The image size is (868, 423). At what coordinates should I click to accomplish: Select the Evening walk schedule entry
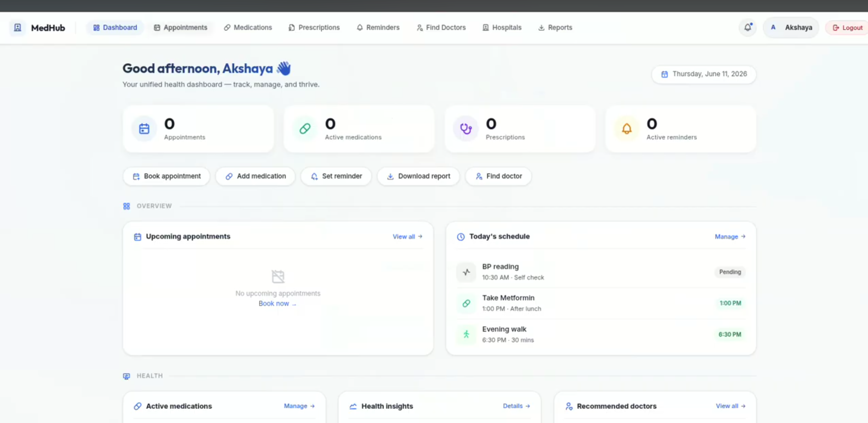click(x=601, y=334)
